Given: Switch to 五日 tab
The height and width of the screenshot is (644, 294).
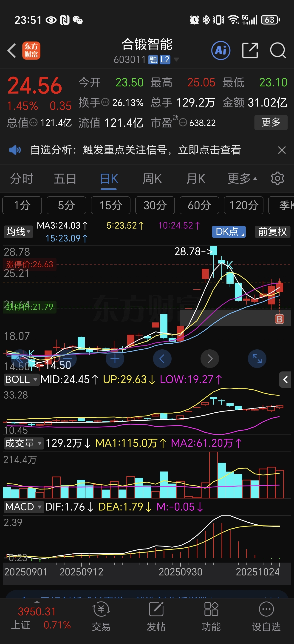Looking at the screenshot, I should coord(65,179).
